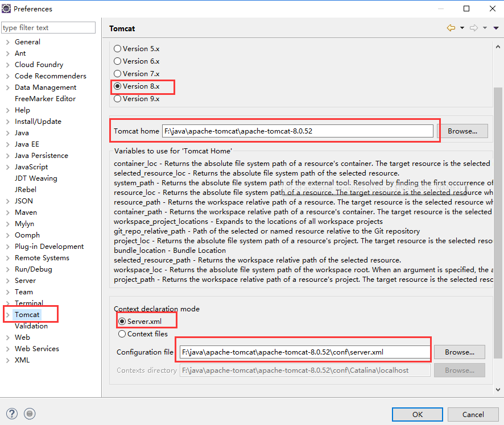Open JavaScript preferences
The image size is (504, 425).
pyautogui.click(x=31, y=167)
